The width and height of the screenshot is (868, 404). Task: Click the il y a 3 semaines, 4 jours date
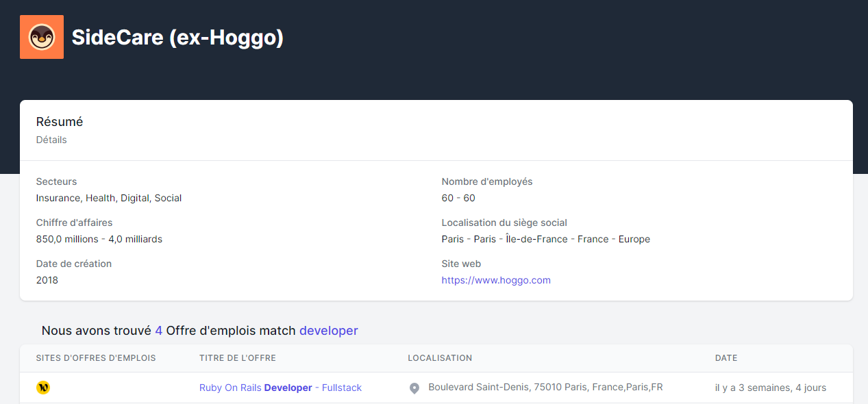tap(771, 388)
